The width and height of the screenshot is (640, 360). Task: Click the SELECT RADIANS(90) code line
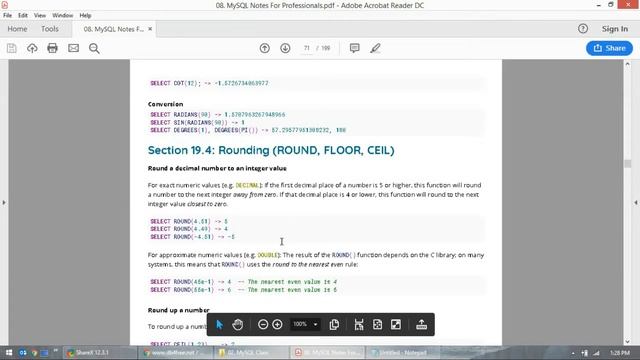pyautogui.click(x=218, y=115)
